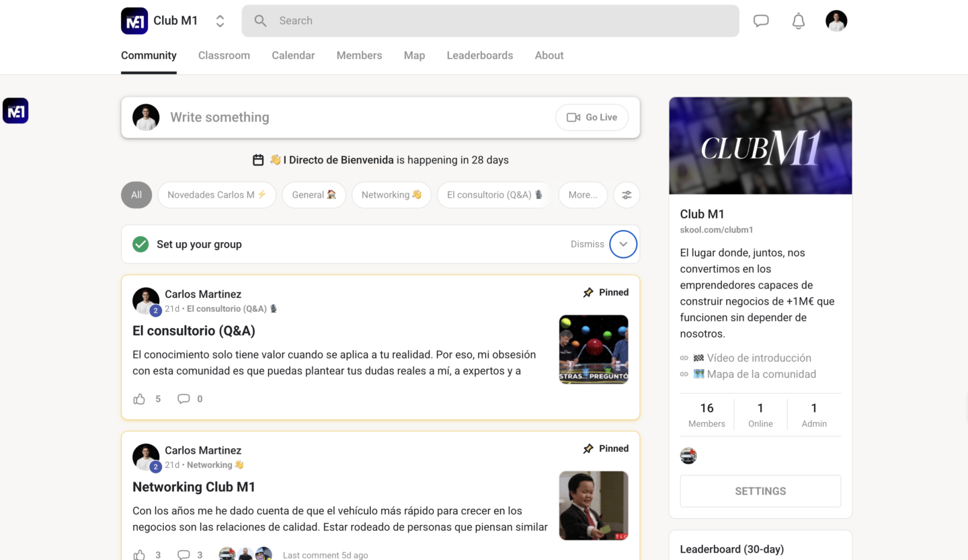Image resolution: width=968 pixels, height=560 pixels.
Task: Open the El consultorio (Q&A) post title
Action: point(194,331)
